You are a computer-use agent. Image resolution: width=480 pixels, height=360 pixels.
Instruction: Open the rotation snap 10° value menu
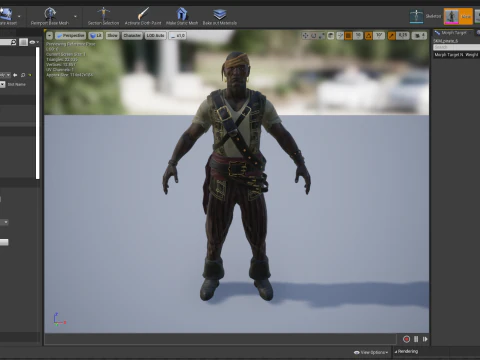[x=379, y=35]
